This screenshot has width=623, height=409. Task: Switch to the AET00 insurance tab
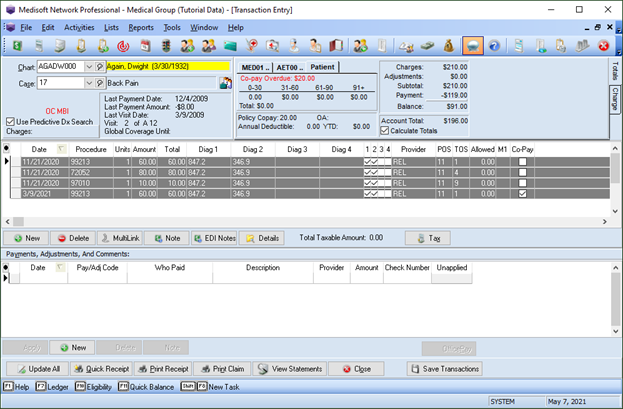click(290, 67)
